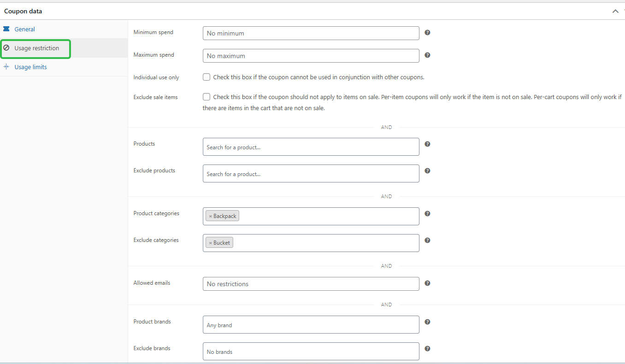Screen dimensions: 625x364
Task: Click the General tab's kite icon
Action: point(6,29)
